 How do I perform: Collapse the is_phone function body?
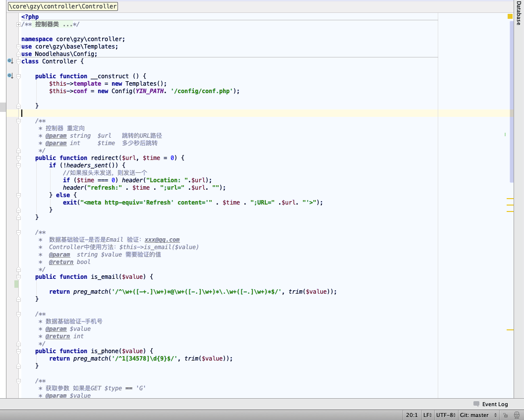click(19, 352)
